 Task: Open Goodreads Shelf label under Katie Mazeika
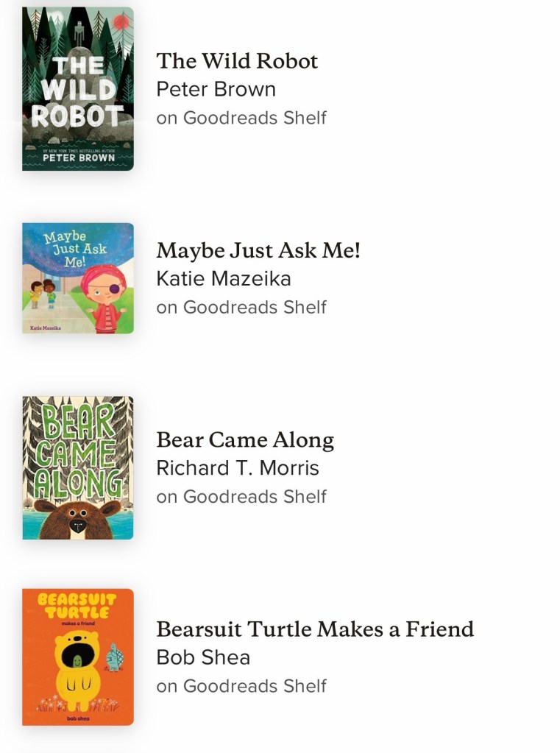pyautogui.click(x=241, y=307)
